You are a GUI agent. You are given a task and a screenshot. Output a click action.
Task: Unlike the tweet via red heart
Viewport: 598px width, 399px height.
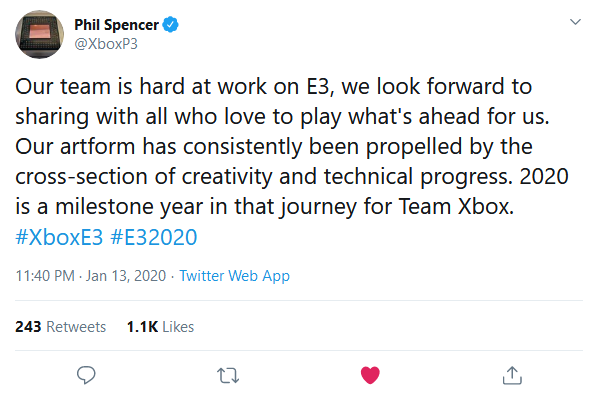tap(370, 375)
